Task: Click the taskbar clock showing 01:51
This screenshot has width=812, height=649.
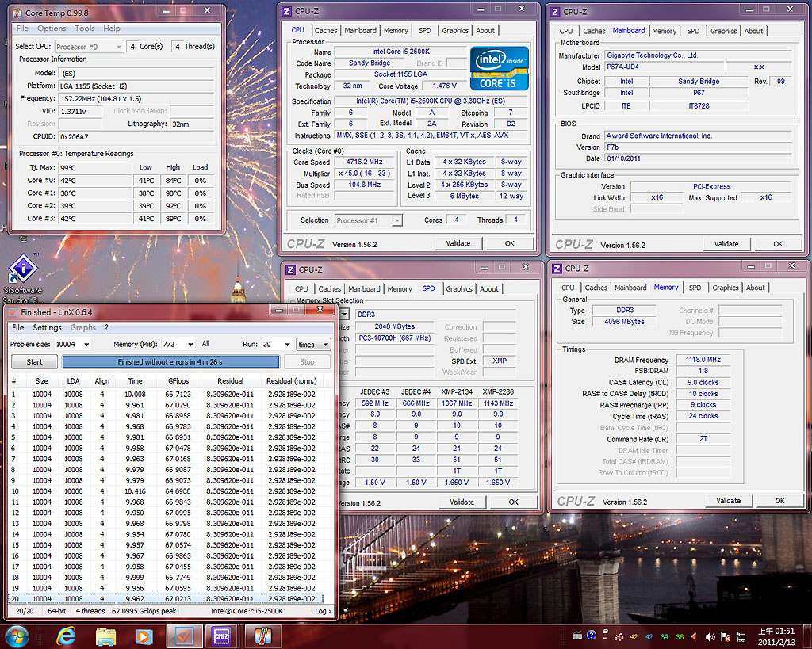Action: [776, 636]
